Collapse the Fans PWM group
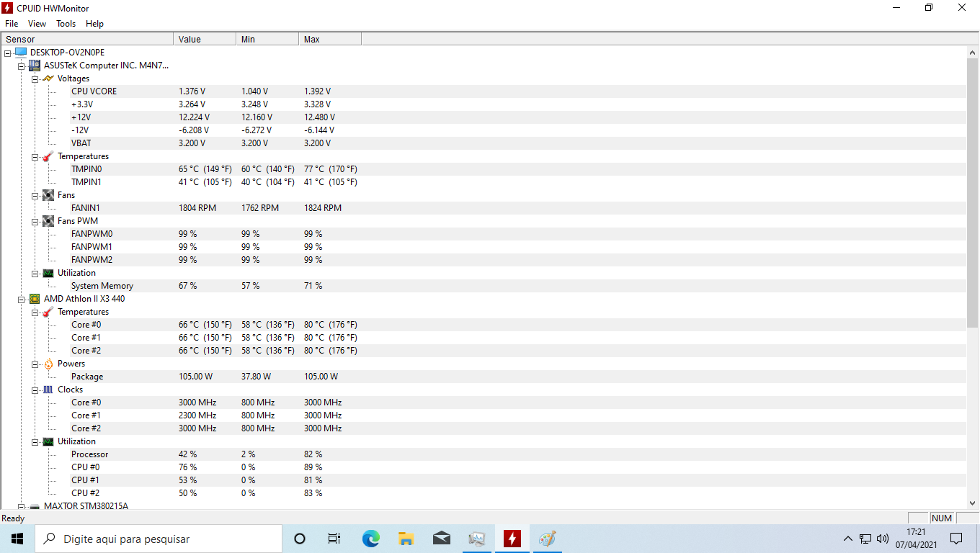The image size is (980, 553). point(35,221)
